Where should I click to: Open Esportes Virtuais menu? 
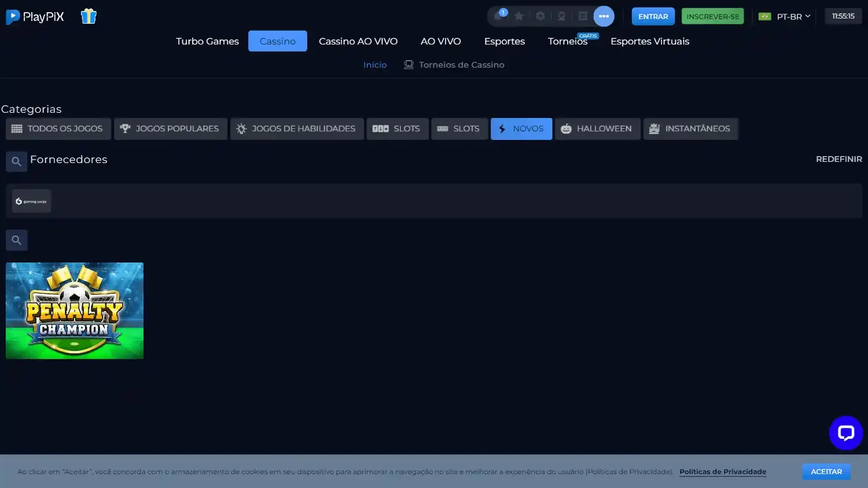pyautogui.click(x=650, y=41)
